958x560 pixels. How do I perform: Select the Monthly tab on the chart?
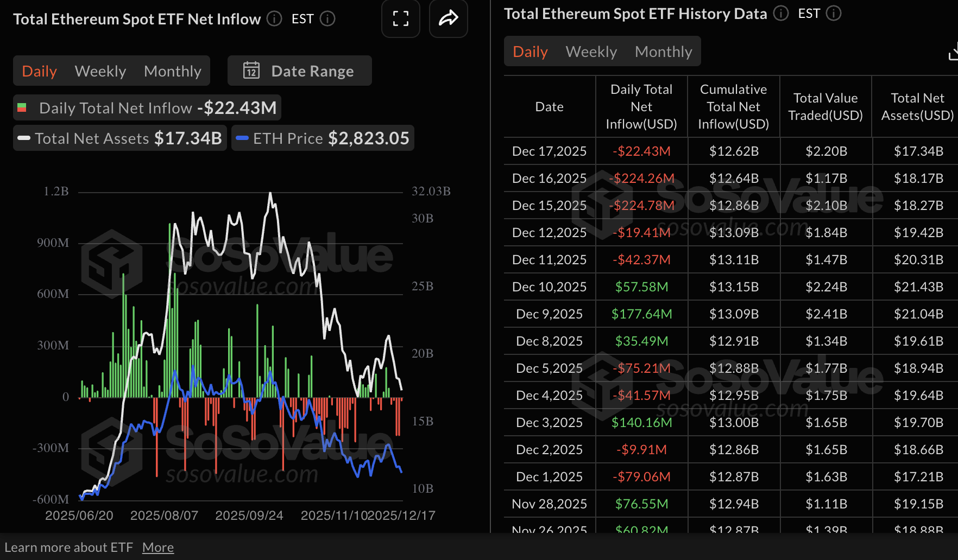click(x=172, y=71)
